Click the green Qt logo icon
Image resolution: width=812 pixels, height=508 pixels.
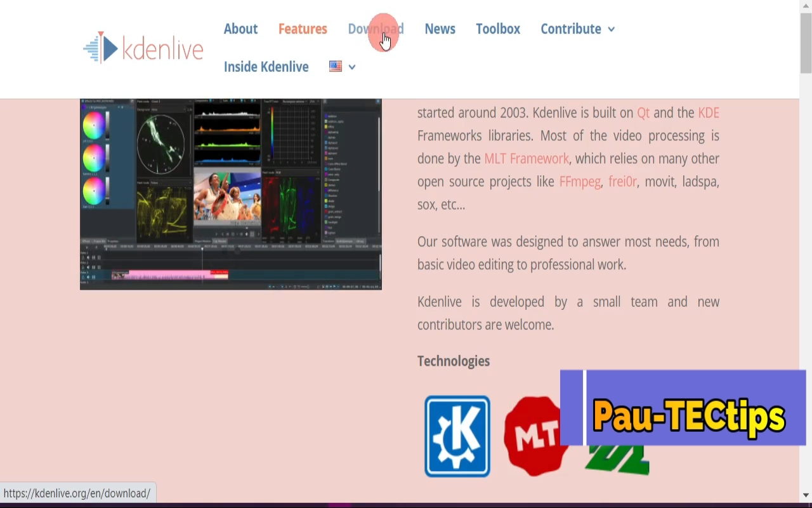click(617, 460)
